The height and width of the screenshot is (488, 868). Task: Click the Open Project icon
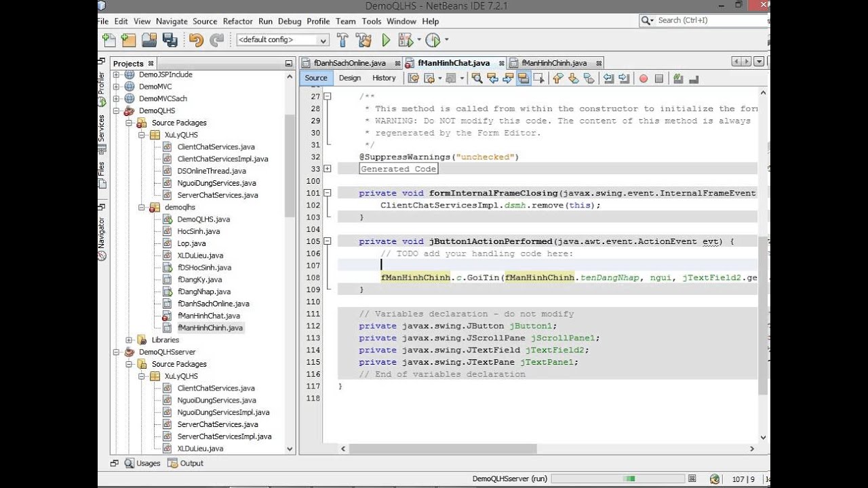tap(150, 40)
